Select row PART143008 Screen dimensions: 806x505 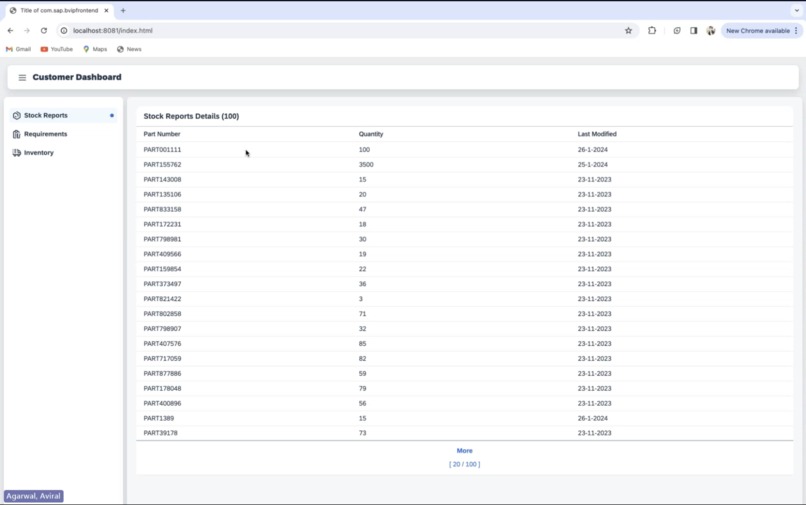coord(464,179)
